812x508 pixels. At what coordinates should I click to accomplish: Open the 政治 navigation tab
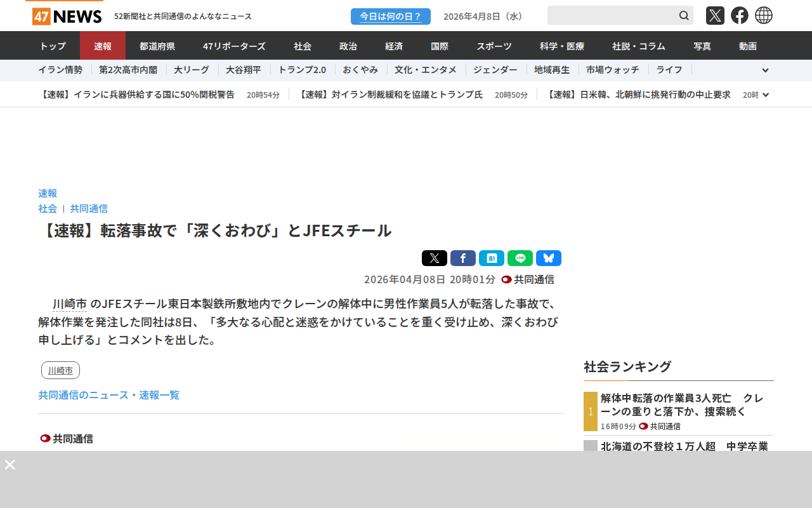348,46
